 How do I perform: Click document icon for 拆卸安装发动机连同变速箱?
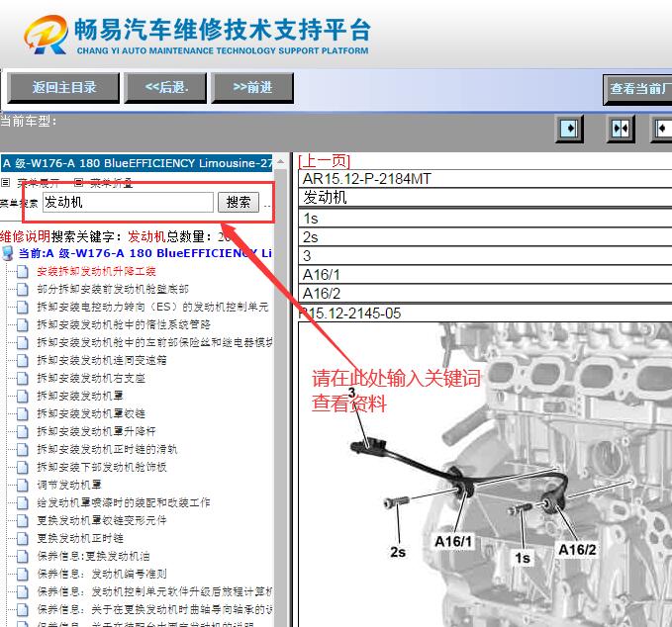pyautogui.click(x=23, y=361)
